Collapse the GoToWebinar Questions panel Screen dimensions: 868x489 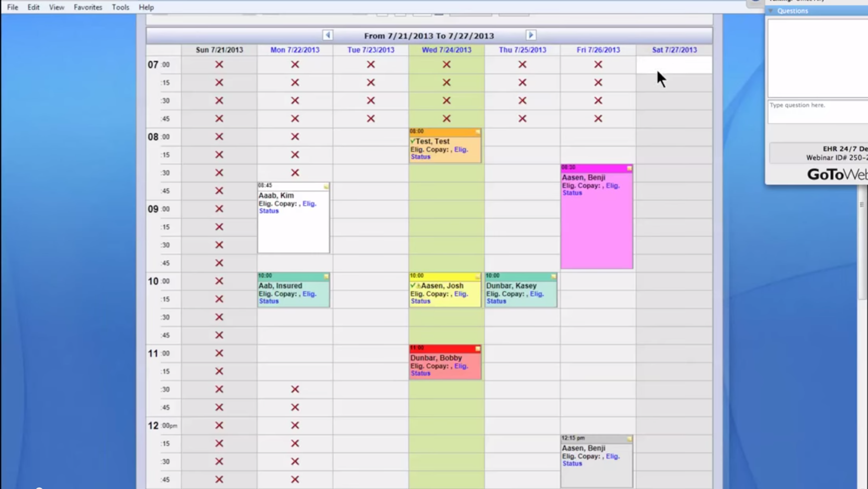pyautogui.click(x=771, y=10)
